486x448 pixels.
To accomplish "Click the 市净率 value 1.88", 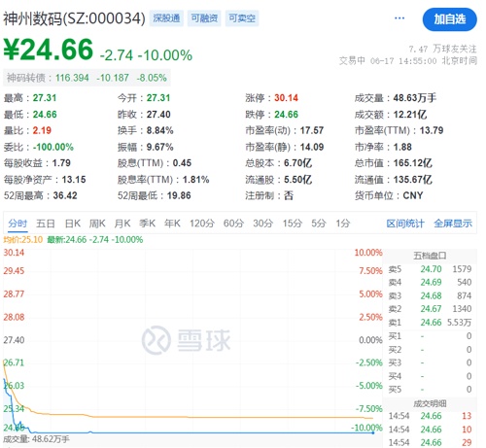I will coord(402,147).
